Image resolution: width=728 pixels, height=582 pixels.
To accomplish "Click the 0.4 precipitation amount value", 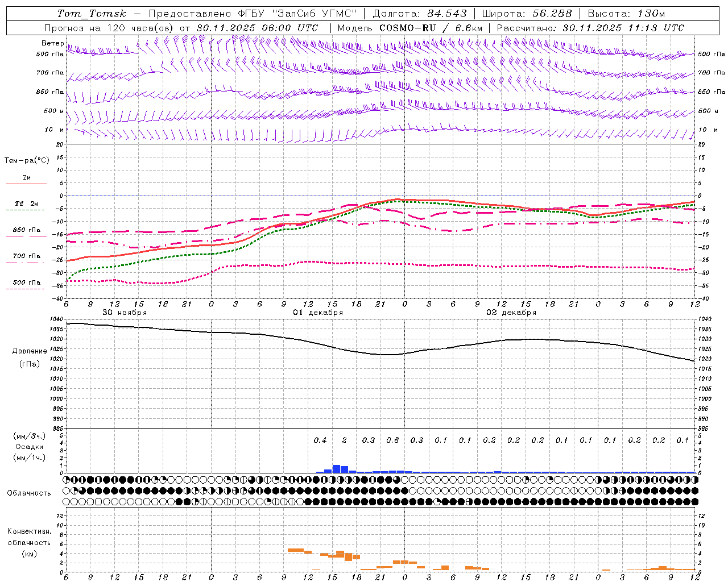I will (x=320, y=440).
